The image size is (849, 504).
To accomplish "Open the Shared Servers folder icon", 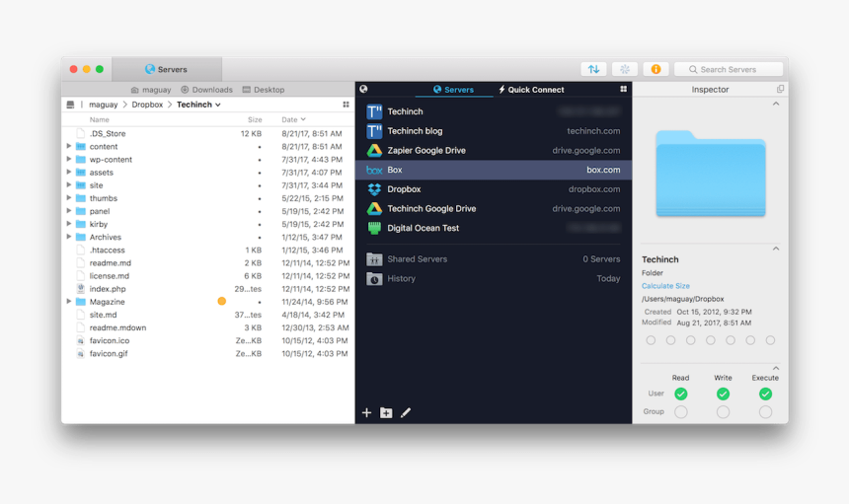I will coord(374,259).
